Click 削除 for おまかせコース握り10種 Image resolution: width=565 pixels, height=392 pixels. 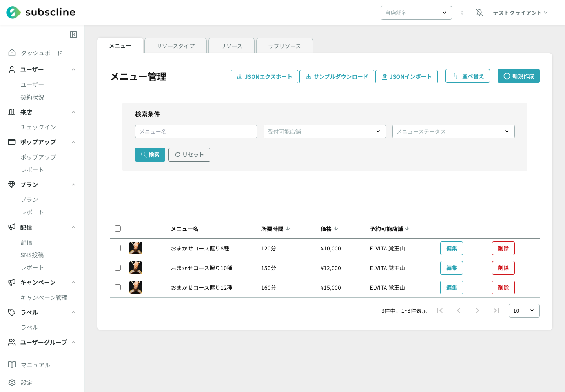point(503,268)
